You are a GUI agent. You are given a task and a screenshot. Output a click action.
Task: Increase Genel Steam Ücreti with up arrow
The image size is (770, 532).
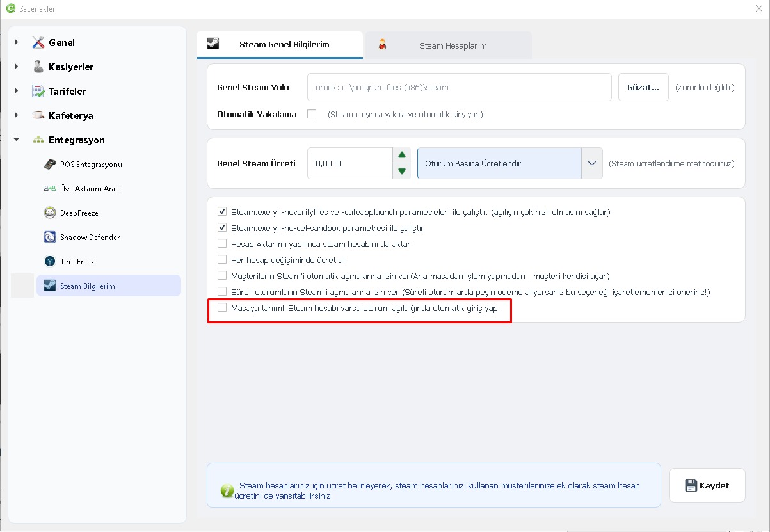point(401,155)
